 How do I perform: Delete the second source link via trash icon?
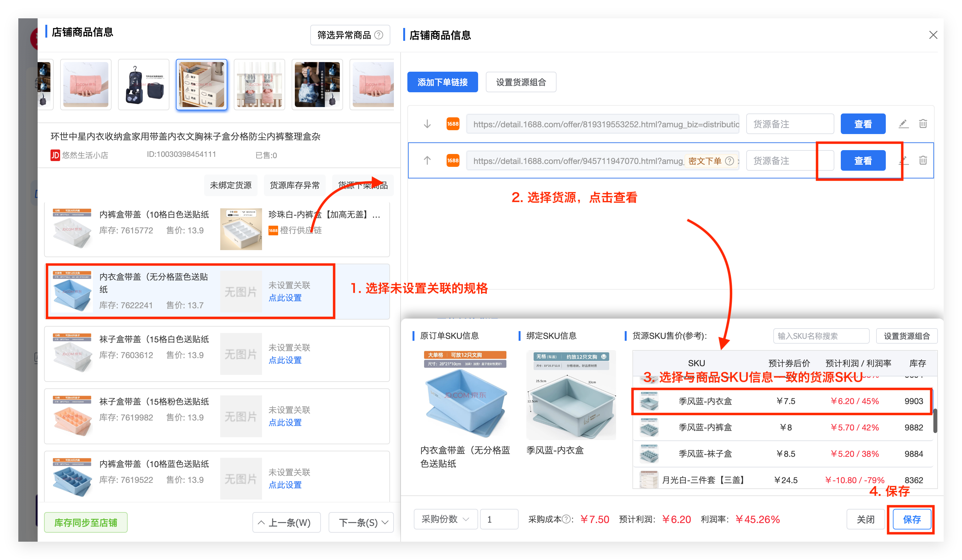tap(923, 160)
